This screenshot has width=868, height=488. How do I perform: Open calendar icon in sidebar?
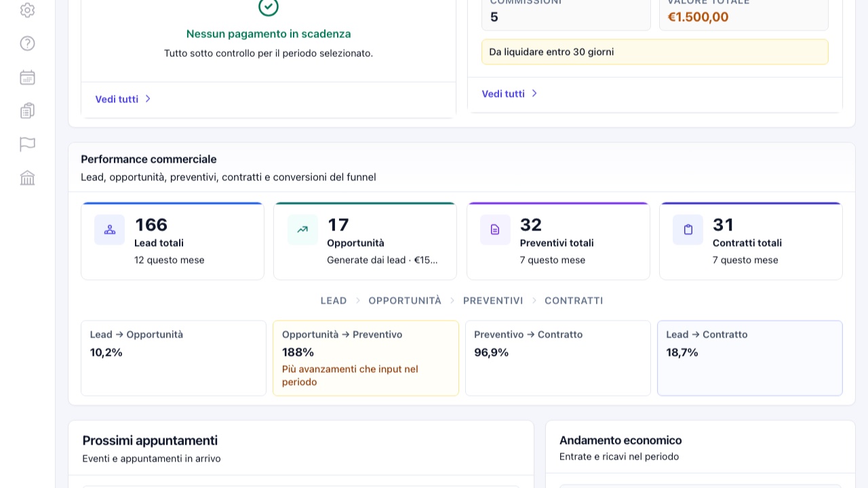(x=27, y=77)
